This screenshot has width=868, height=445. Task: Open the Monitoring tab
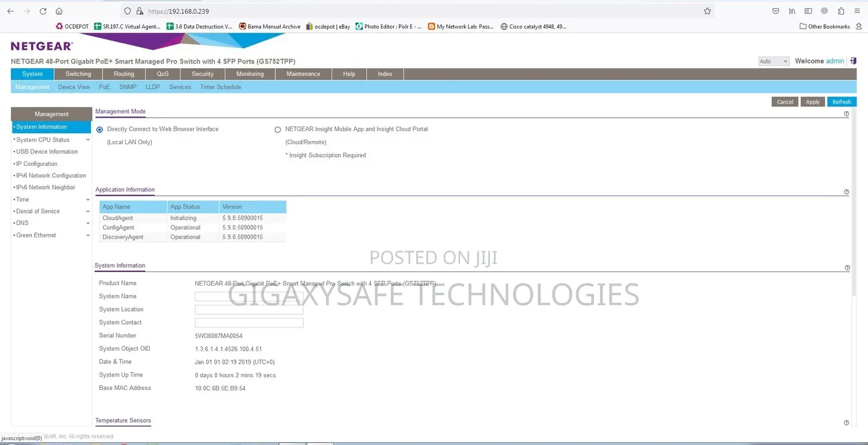(x=250, y=74)
